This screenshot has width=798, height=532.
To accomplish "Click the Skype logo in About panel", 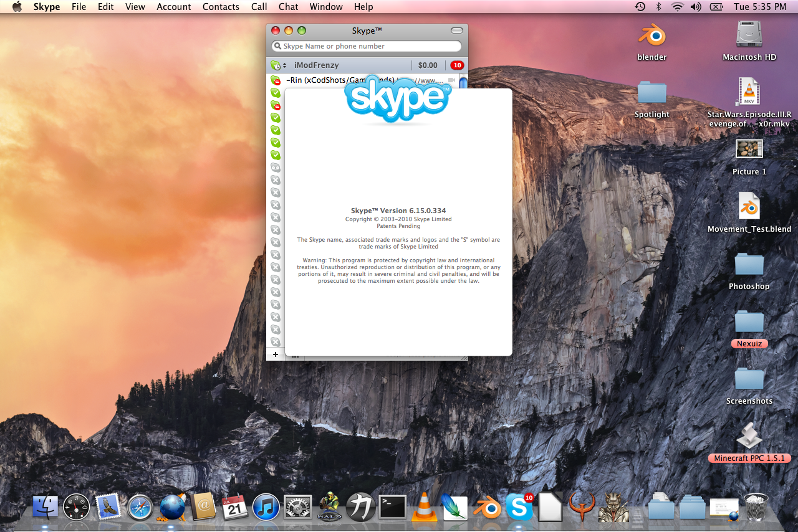I will 398,100.
